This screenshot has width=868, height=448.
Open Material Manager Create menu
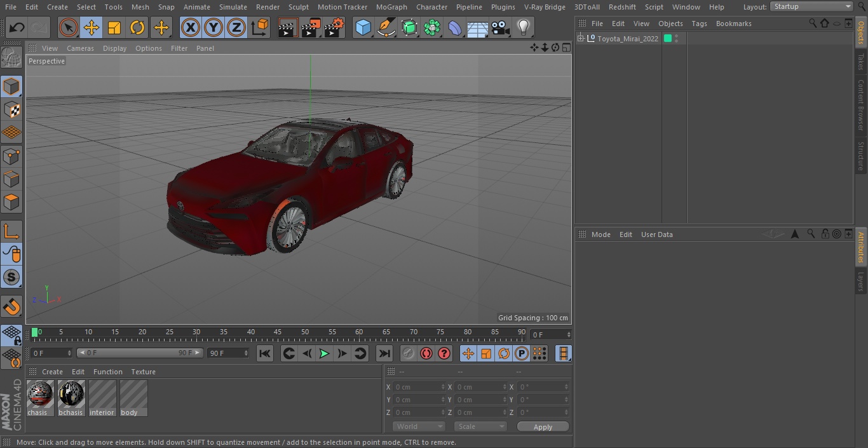(52, 372)
